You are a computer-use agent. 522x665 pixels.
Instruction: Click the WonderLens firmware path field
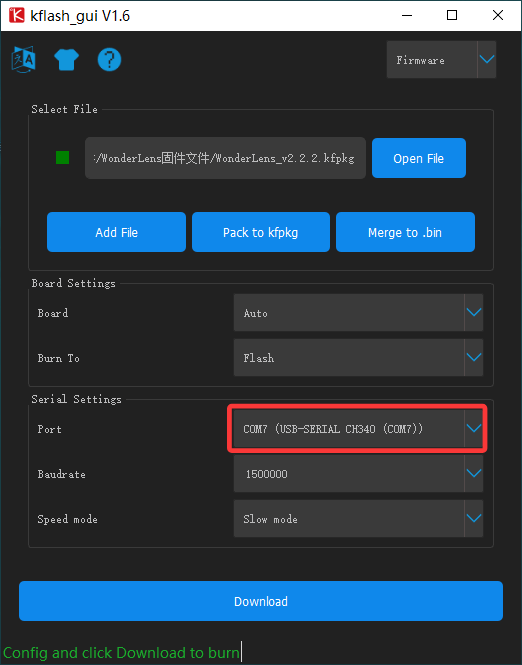tap(225, 158)
